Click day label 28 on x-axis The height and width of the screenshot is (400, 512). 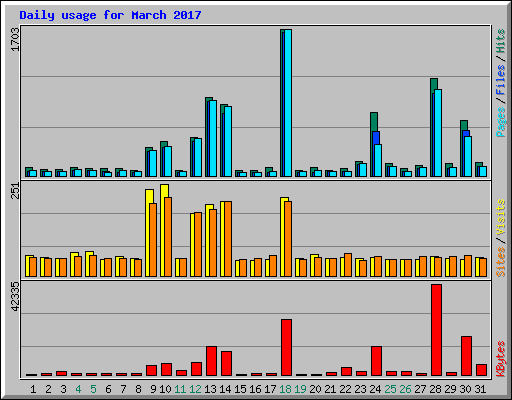pos(435,389)
